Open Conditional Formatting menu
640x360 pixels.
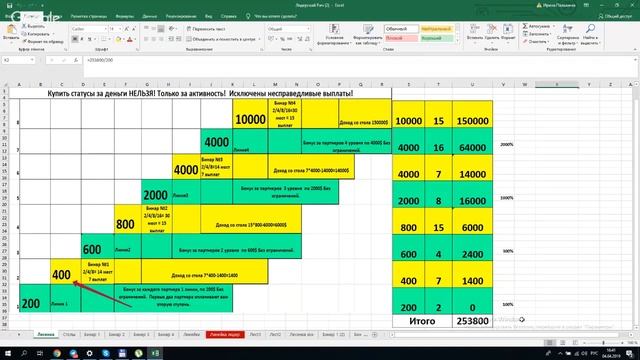click(334, 34)
